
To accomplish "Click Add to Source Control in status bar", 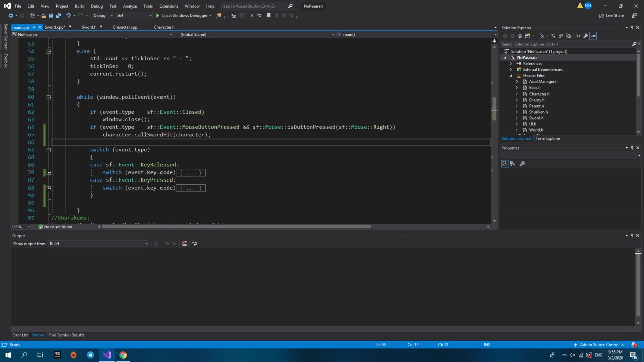I will (599, 345).
